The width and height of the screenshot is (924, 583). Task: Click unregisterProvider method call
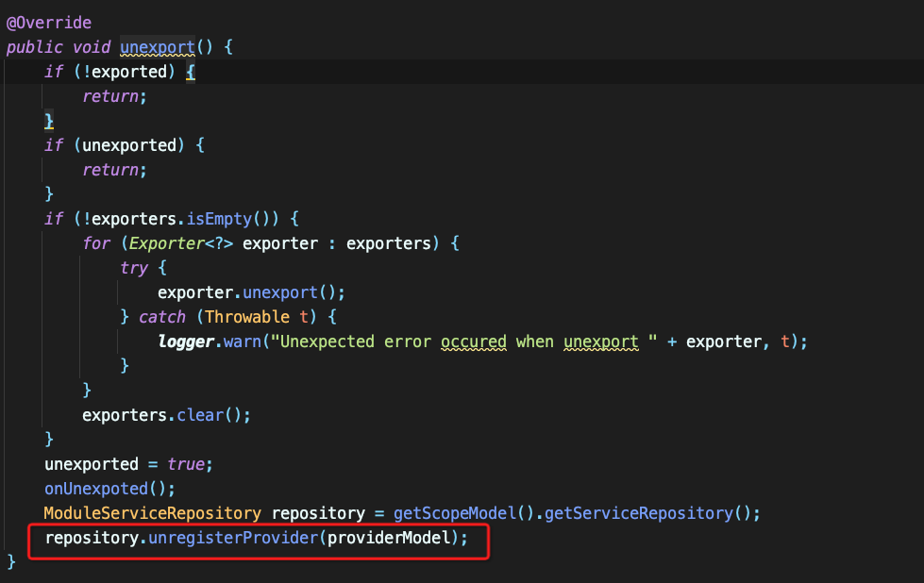(233, 539)
